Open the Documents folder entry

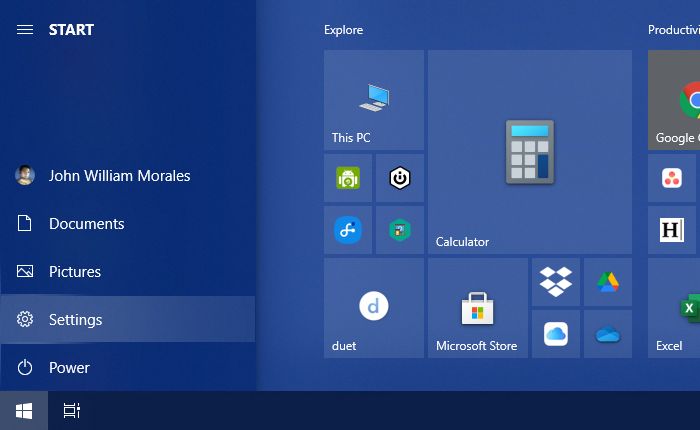[128, 223]
